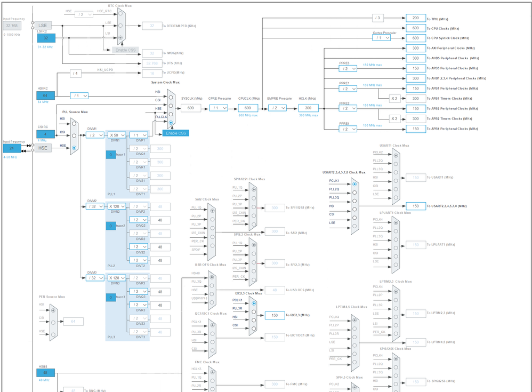Viewport: 532px width, 392px height.
Task: Edit the fracn3 value field
Action: pos(110,297)
